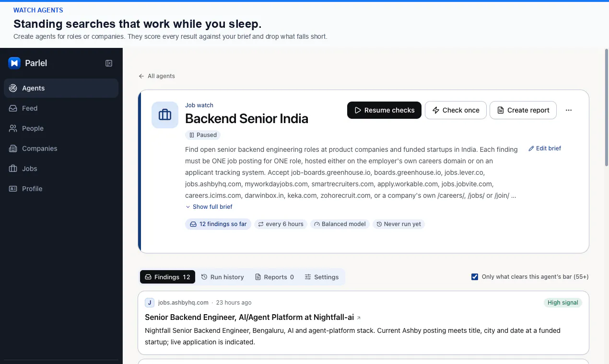Open Senior Backend Engineer at Nightfall-ai finding
The width and height of the screenshot is (609, 364).
(x=249, y=318)
